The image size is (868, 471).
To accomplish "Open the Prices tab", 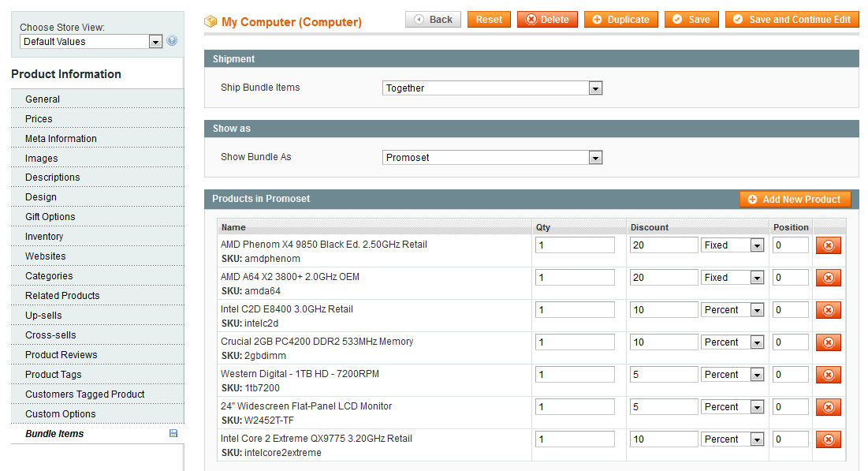I will click(x=98, y=118).
